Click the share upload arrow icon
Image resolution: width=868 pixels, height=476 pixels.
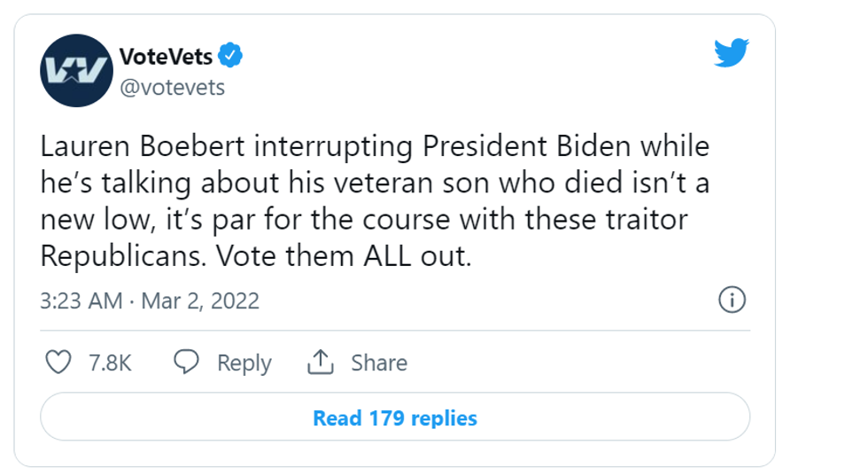(x=320, y=362)
